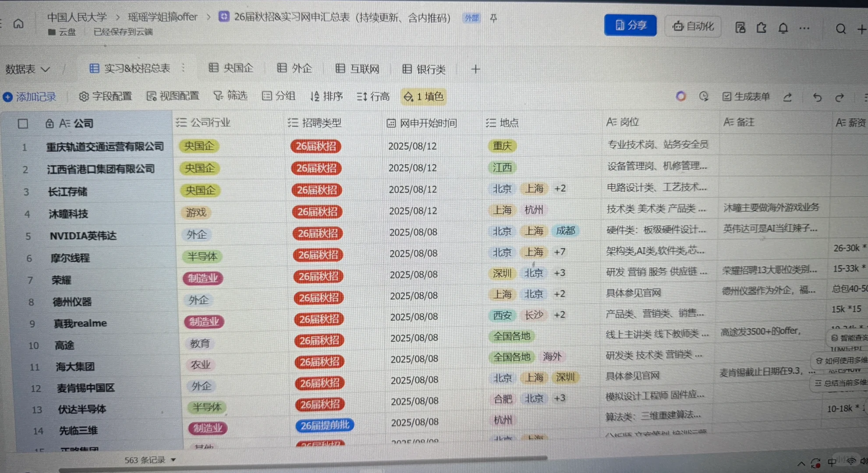Open the 实习&校招总表 tab options dots
868x473 pixels.
(x=183, y=68)
